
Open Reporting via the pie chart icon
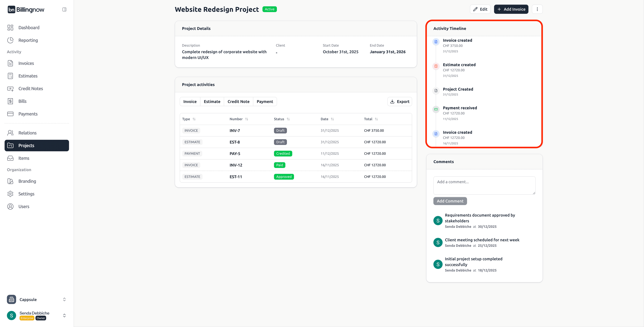[10, 40]
